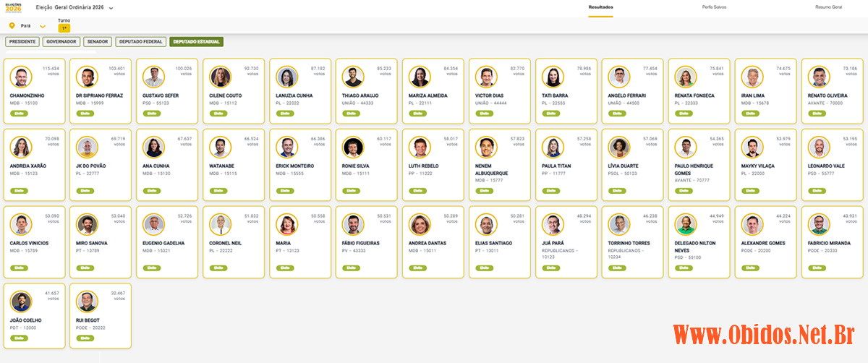Click the location pin icon
Viewport: 868px width, 363px height.
pos(12,26)
